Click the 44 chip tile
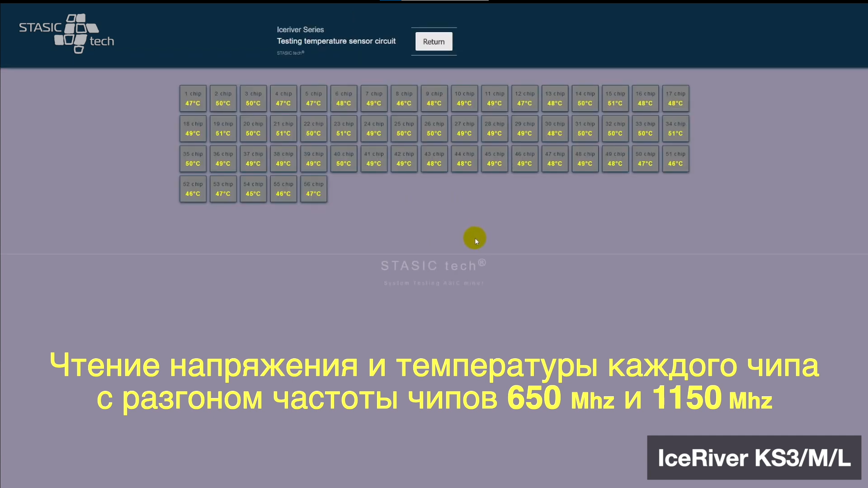The width and height of the screenshot is (868, 488). (464, 159)
